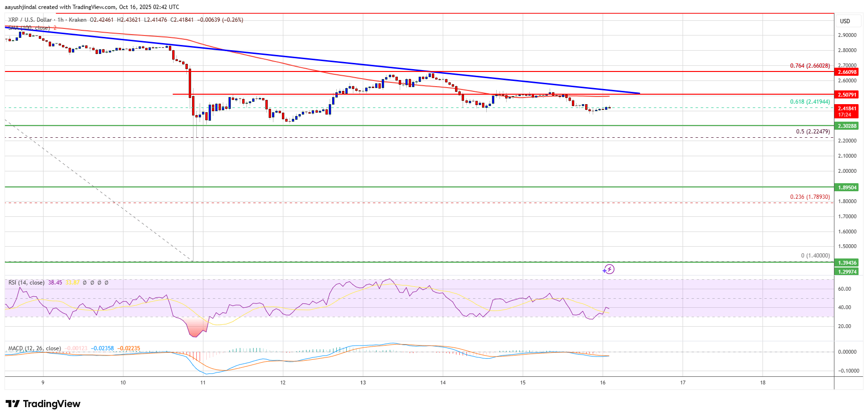Image resolution: width=868 pixels, height=418 pixels.
Task: Open the USD currency selector
Action: tap(845, 21)
